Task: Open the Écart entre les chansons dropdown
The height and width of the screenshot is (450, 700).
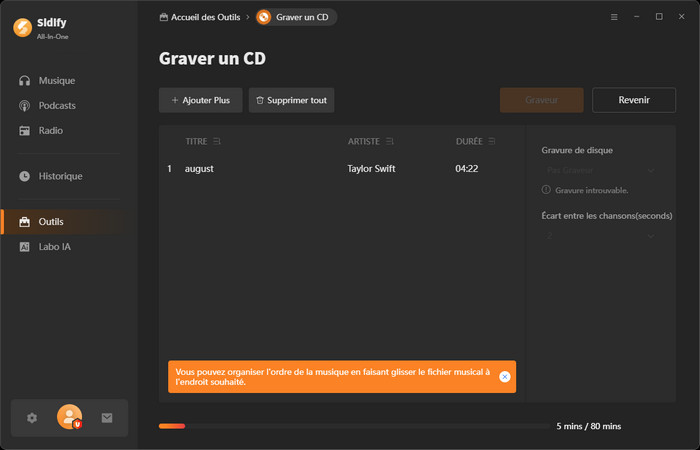Action: [599, 236]
